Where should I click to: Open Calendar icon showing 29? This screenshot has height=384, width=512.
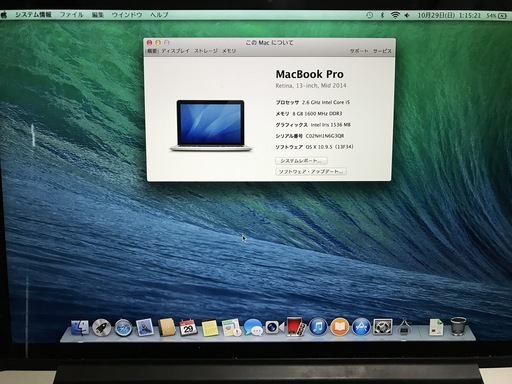pos(188,327)
